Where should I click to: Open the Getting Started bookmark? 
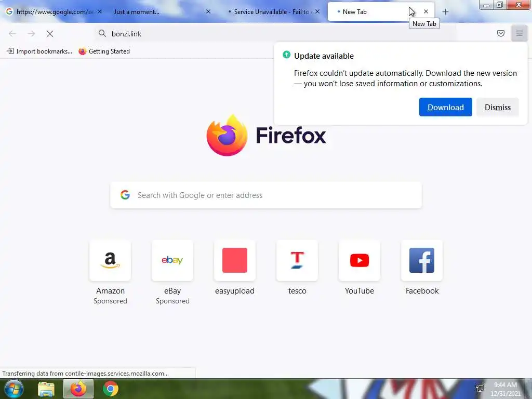[104, 51]
